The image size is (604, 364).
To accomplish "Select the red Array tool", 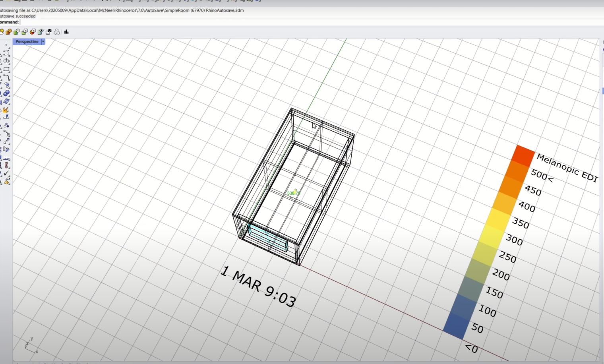I will coord(6,166).
